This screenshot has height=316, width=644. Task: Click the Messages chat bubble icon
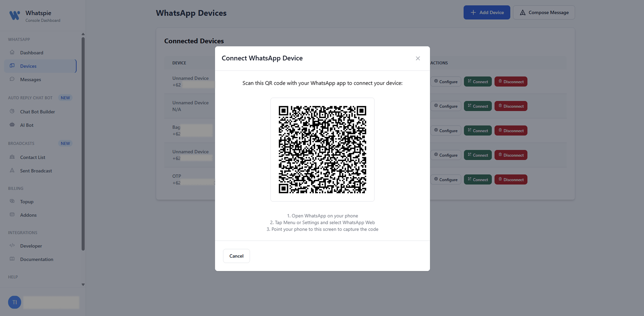point(12,79)
